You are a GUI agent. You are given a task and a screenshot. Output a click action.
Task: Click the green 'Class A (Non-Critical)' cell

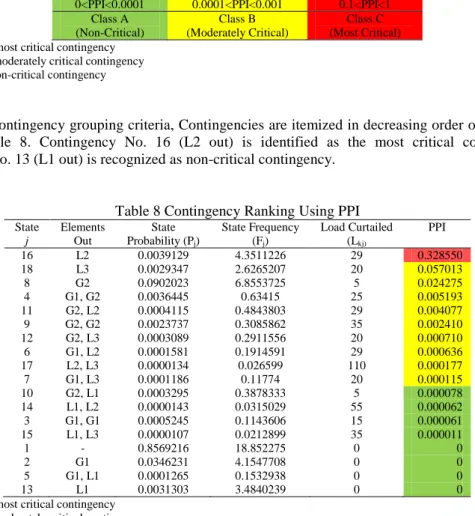pyautogui.click(x=110, y=26)
